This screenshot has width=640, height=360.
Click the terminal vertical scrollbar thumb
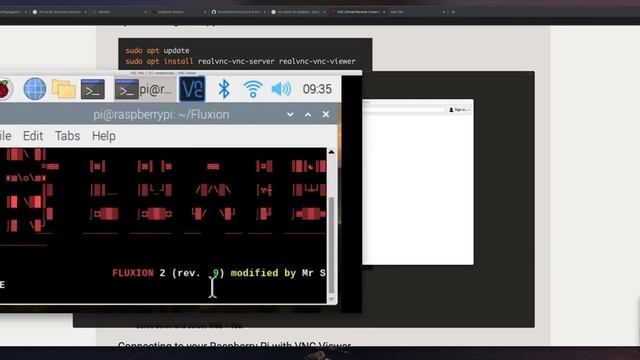pos(331,245)
